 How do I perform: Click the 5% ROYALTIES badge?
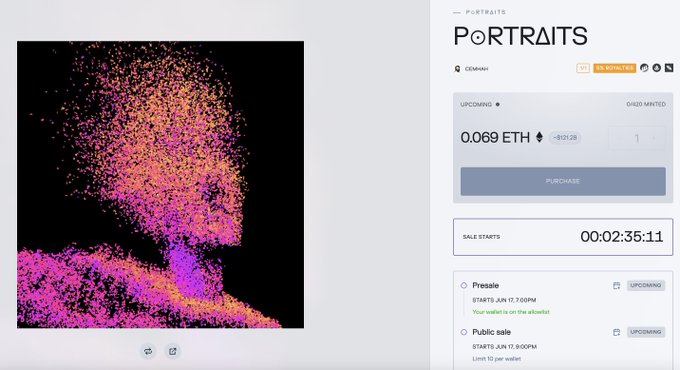(x=615, y=68)
